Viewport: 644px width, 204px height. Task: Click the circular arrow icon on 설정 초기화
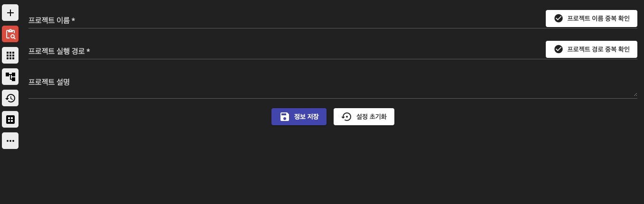click(346, 117)
